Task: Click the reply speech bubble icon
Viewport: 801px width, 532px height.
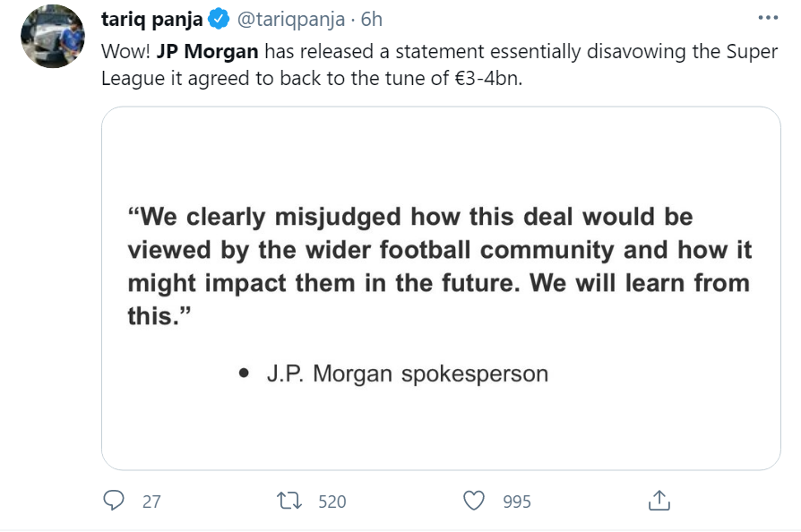Action: 113,501
